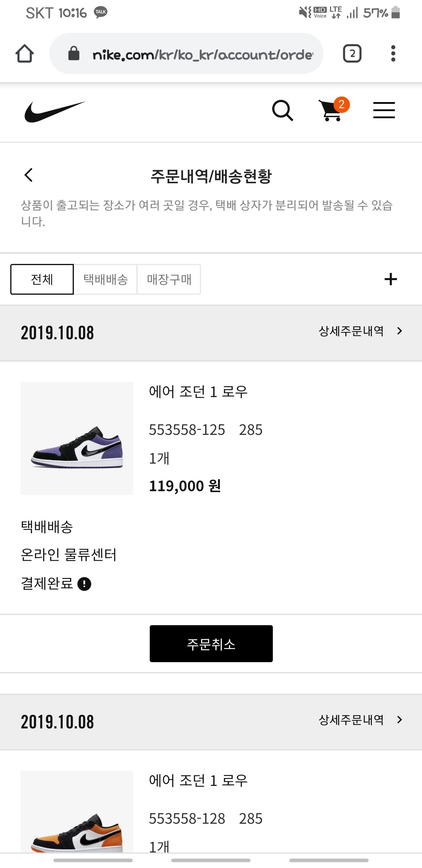Tap the info icon beside 결제완료

pyautogui.click(x=84, y=584)
